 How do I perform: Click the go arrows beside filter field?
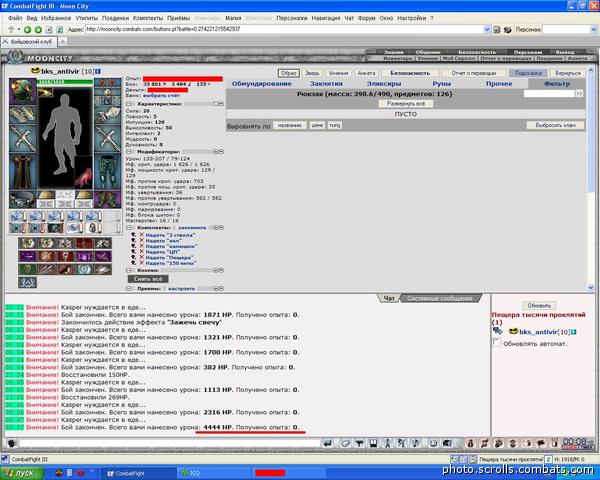579,93
